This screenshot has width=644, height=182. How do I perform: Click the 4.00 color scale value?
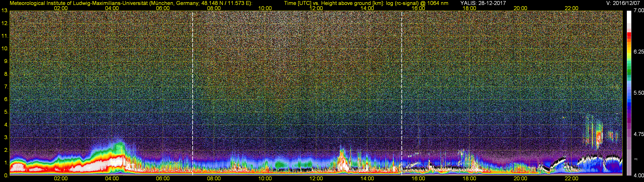[638, 176]
